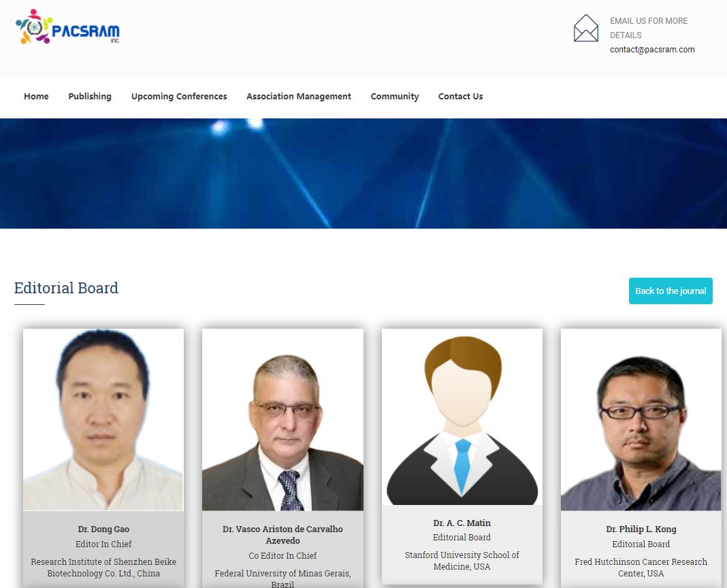Viewport: 727px width, 588px height.
Task: Open the Publishing menu
Action: click(90, 97)
